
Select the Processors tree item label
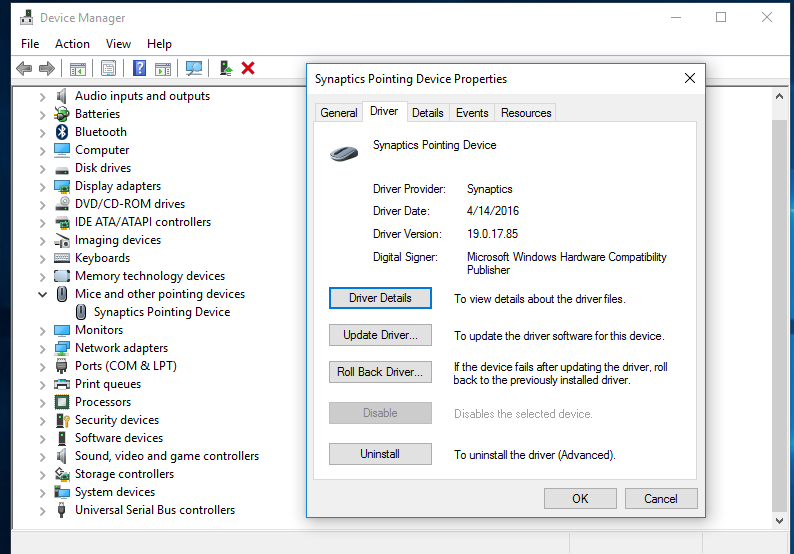coord(103,402)
